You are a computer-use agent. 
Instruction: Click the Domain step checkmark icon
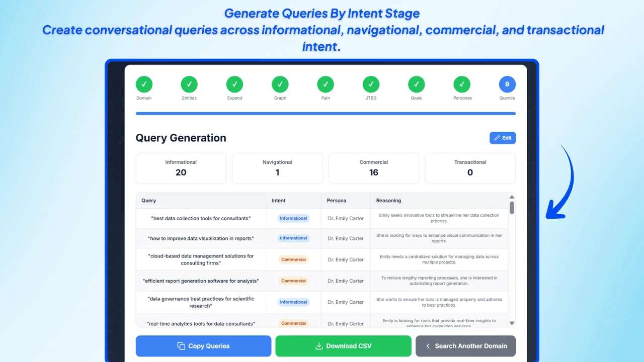pyautogui.click(x=144, y=84)
